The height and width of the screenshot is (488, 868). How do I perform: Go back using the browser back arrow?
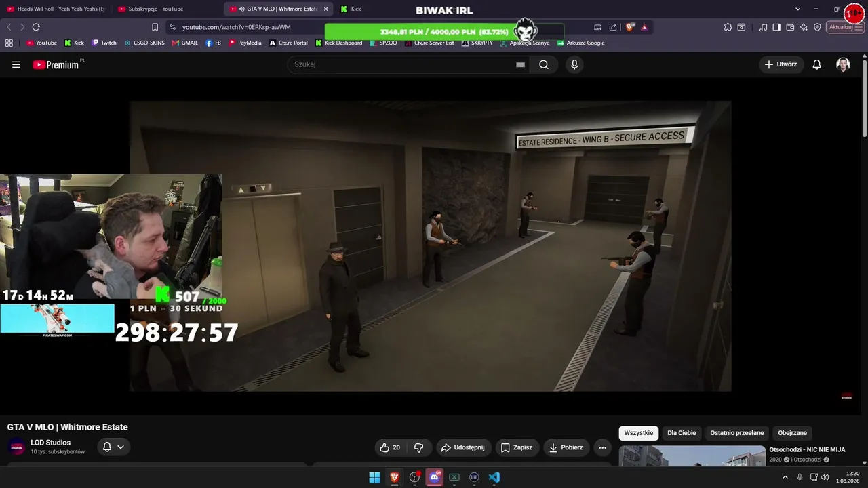[9, 27]
